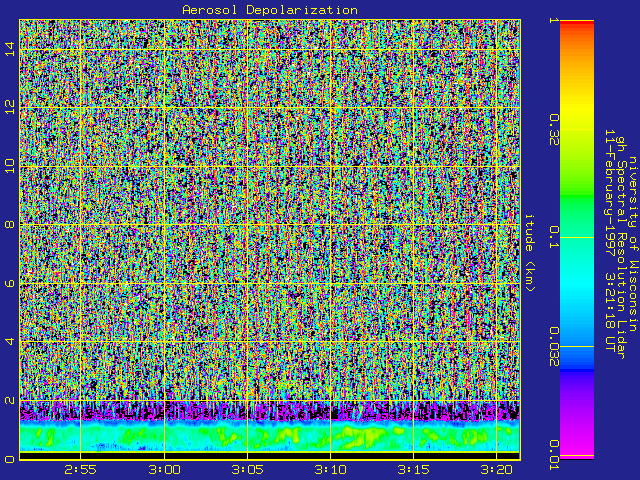Click the altitude axis label 6
Image resolution: width=640 pixels, height=480 pixels.
coord(9,283)
